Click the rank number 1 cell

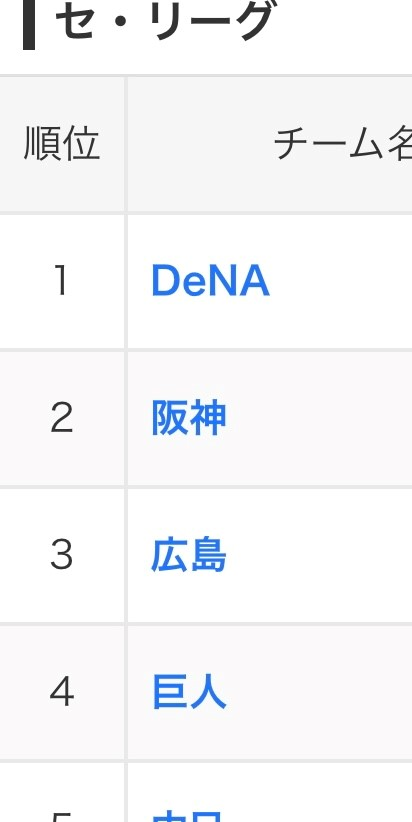pyautogui.click(x=62, y=281)
